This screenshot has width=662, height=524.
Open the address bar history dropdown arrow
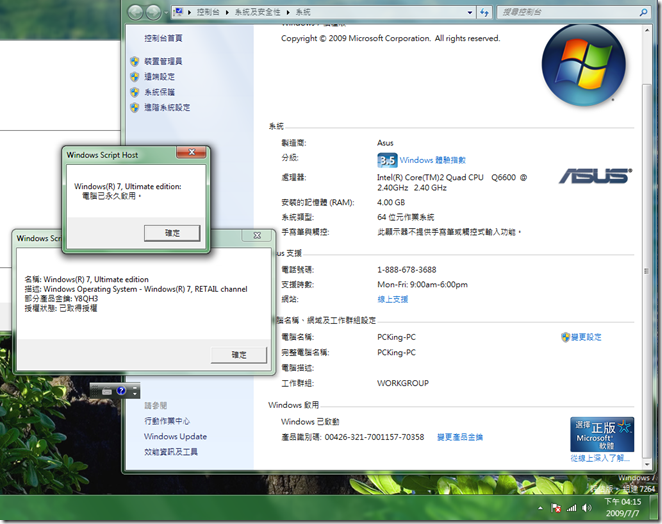[470, 13]
